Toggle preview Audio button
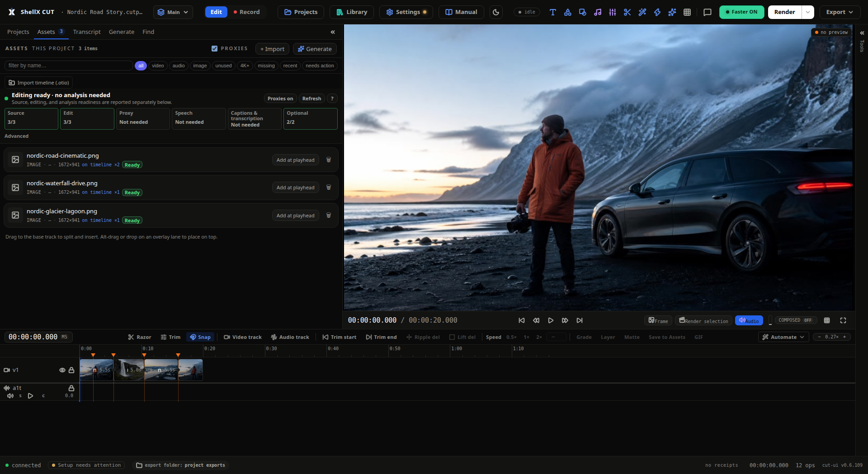This screenshot has height=474, width=868. coord(749,320)
